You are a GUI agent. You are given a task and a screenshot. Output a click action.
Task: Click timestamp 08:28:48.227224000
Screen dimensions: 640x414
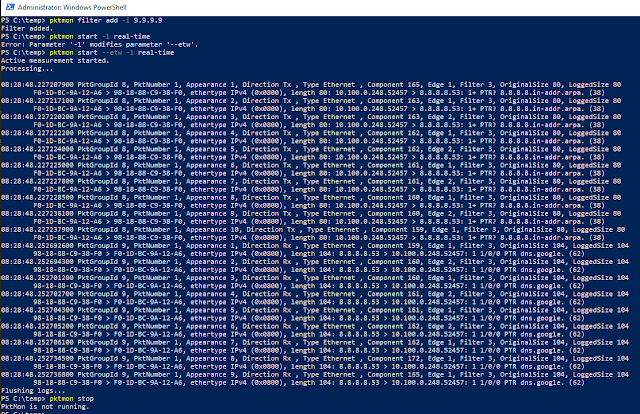coord(37,149)
